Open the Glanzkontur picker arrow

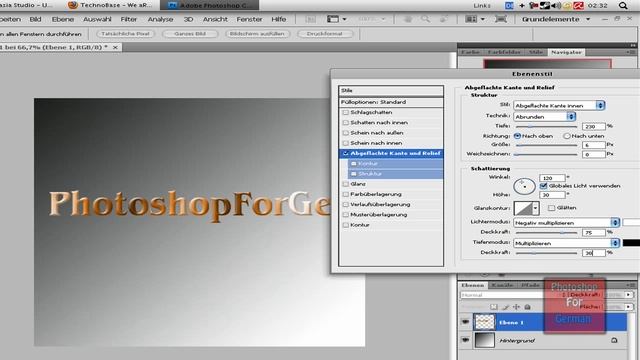pyautogui.click(x=535, y=208)
